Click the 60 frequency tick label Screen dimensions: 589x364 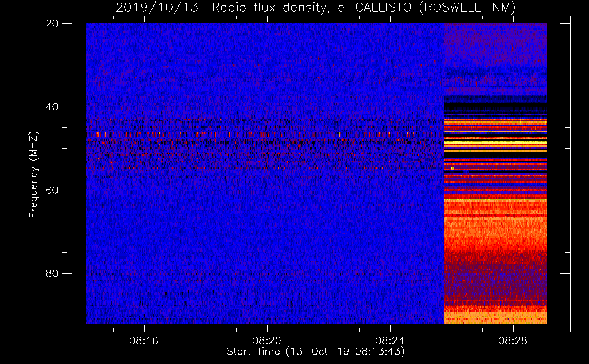[52, 190]
